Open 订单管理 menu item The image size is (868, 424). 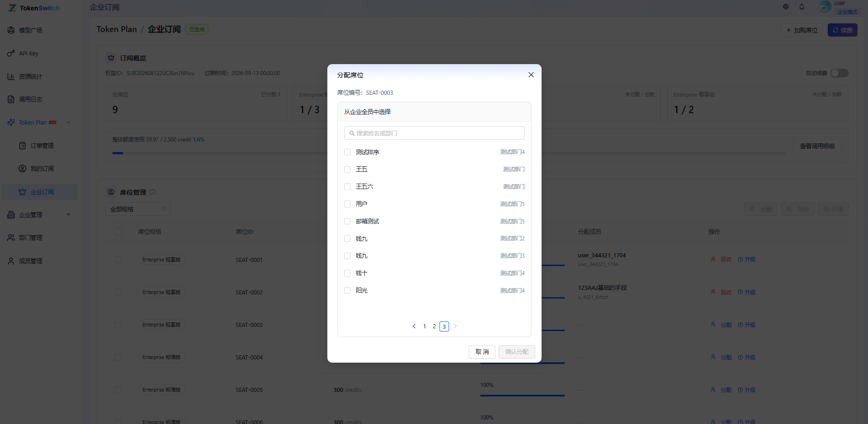click(42, 146)
